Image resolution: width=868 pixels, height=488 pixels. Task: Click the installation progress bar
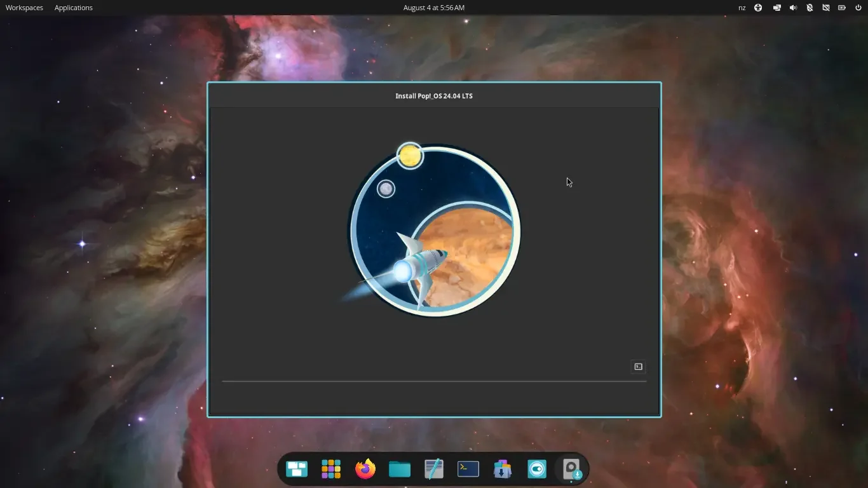[x=434, y=381]
